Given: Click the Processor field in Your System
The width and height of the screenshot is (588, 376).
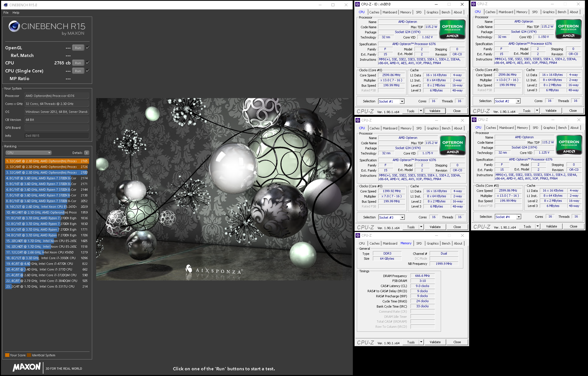Looking at the screenshot, I should pos(56,96).
